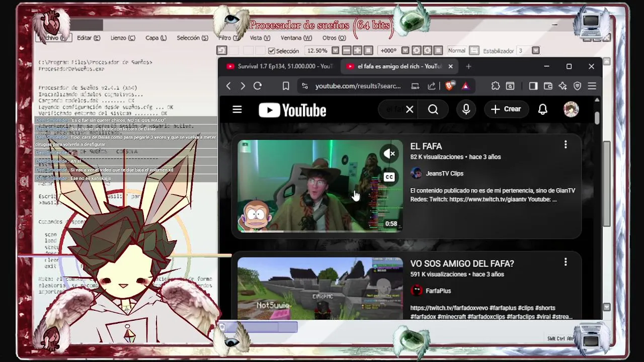The height and width of the screenshot is (362, 644).
Task: Open the extensions puzzle icon
Action: 496,86
